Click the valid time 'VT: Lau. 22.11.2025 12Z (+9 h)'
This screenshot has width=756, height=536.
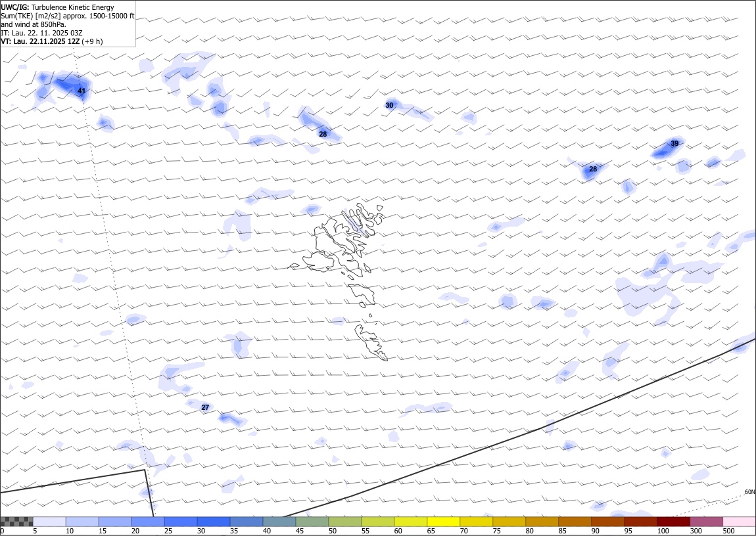[x=52, y=41]
